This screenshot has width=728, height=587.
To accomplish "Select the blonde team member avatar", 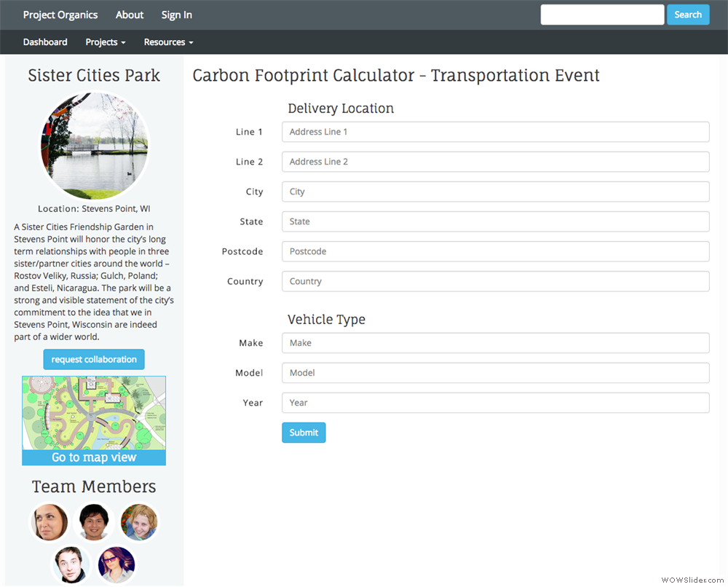I will point(139,522).
